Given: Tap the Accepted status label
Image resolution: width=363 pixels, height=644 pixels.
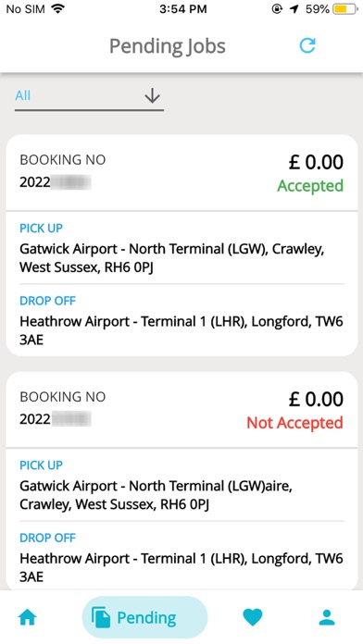Looking at the screenshot, I should coord(310,186).
